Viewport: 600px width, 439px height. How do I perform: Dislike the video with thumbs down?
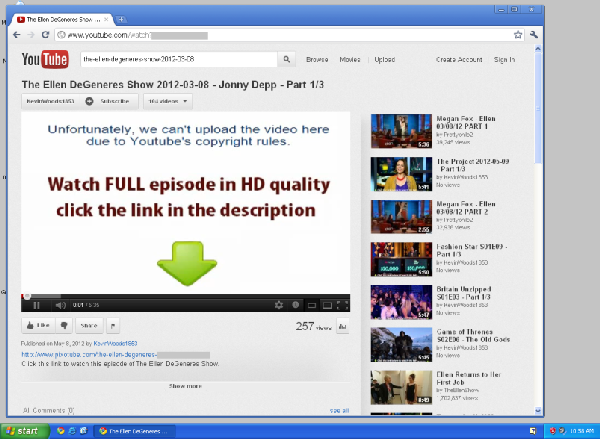pos(64,325)
